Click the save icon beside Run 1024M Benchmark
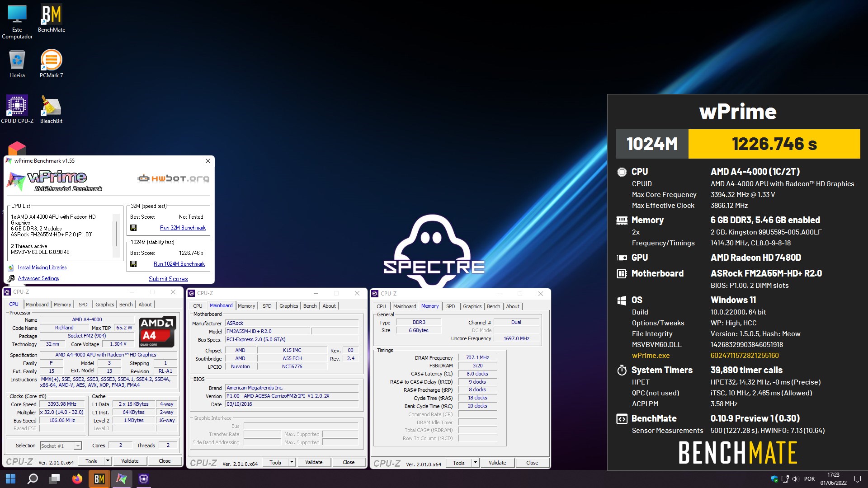 133,264
